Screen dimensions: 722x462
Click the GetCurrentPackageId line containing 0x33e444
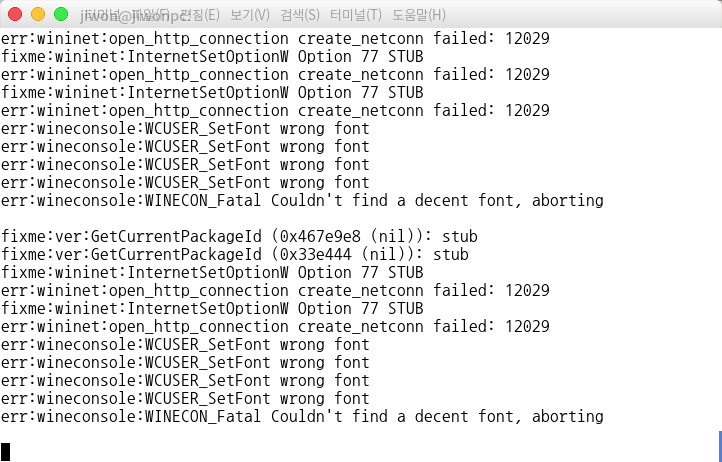pos(234,254)
